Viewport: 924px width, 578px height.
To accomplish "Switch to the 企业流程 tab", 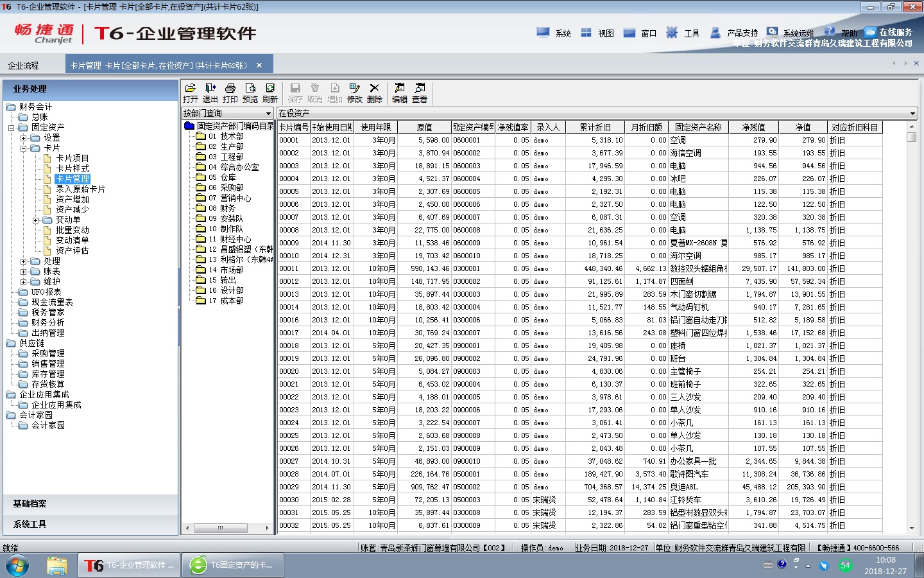I will 23,66.
